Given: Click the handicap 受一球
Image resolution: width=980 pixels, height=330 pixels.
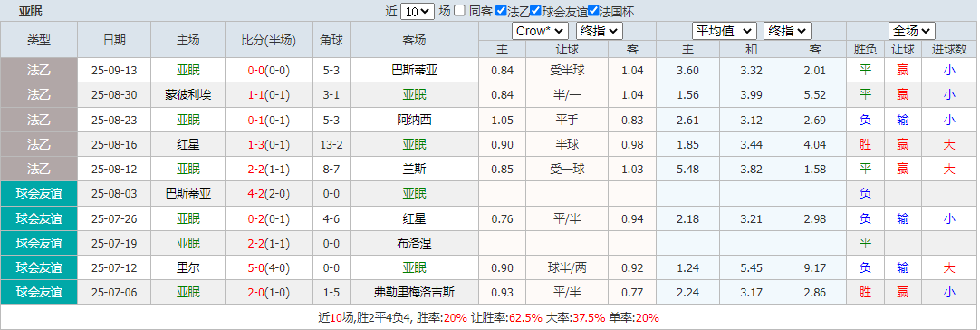Looking at the screenshot, I should click(567, 169).
